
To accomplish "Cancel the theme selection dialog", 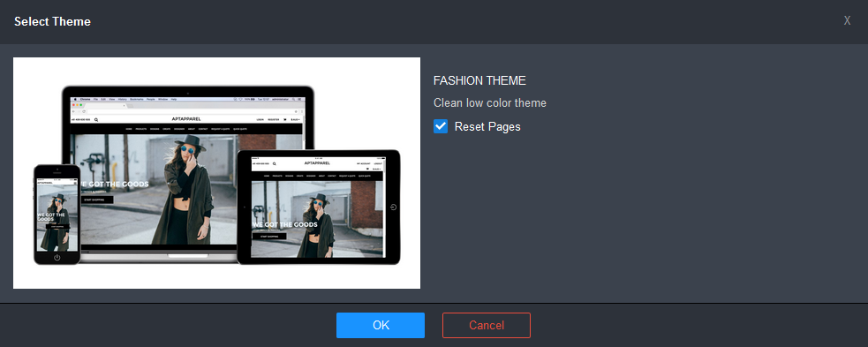I will pos(486,326).
